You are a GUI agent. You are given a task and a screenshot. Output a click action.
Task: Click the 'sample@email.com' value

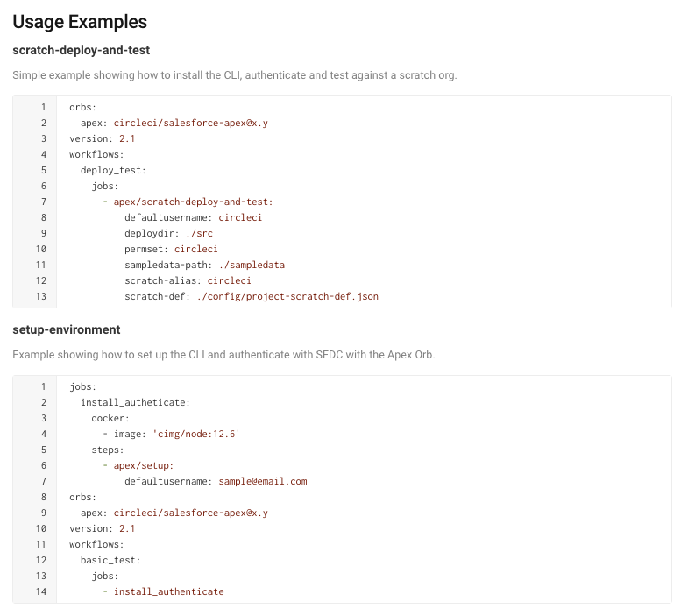tap(263, 481)
